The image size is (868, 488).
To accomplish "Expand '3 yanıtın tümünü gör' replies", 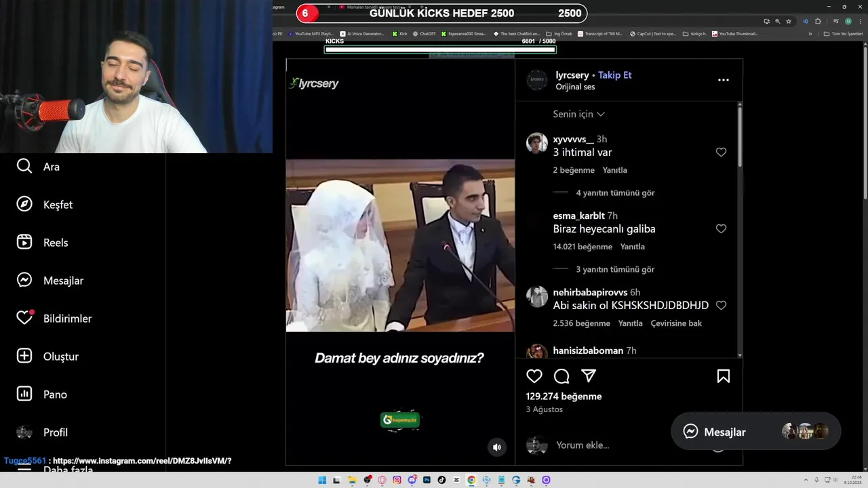I will point(615,270).
